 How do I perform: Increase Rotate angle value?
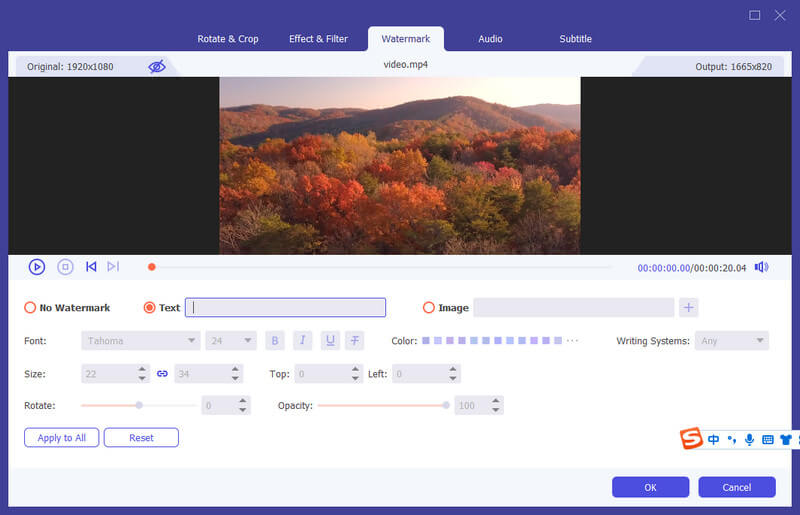[243, 401]
